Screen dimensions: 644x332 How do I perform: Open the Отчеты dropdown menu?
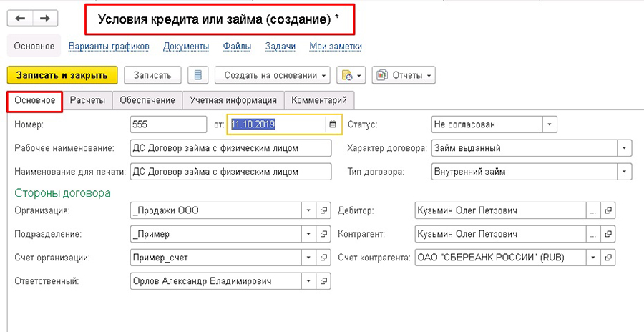404,76
